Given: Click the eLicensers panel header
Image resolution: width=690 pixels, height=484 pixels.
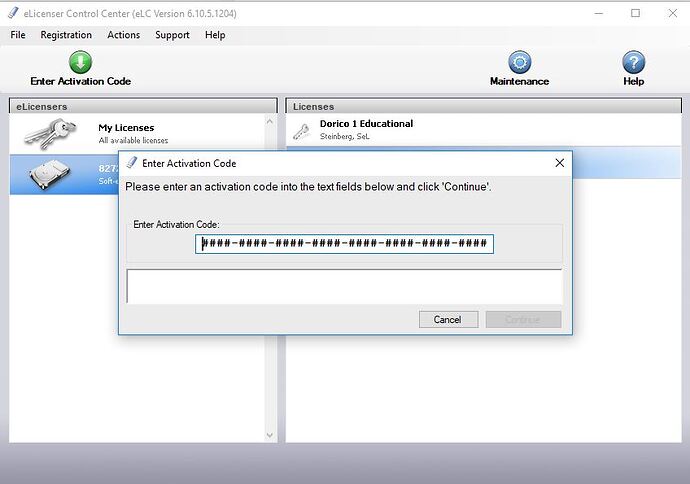Looking at the screenshot, I should point(143,106).
